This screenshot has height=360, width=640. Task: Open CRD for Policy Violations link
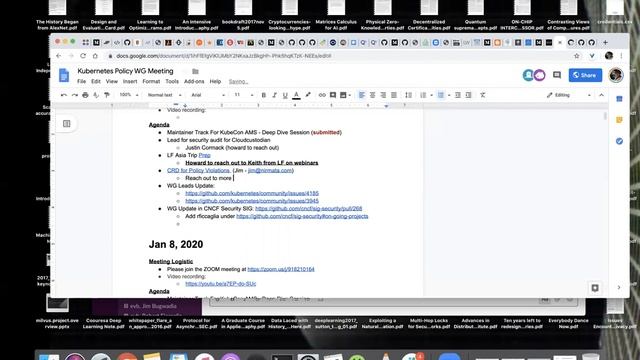pos(198,171)
